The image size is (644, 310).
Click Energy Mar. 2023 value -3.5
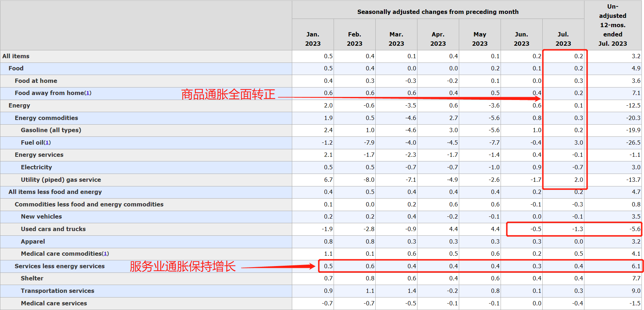coord(411,105)
